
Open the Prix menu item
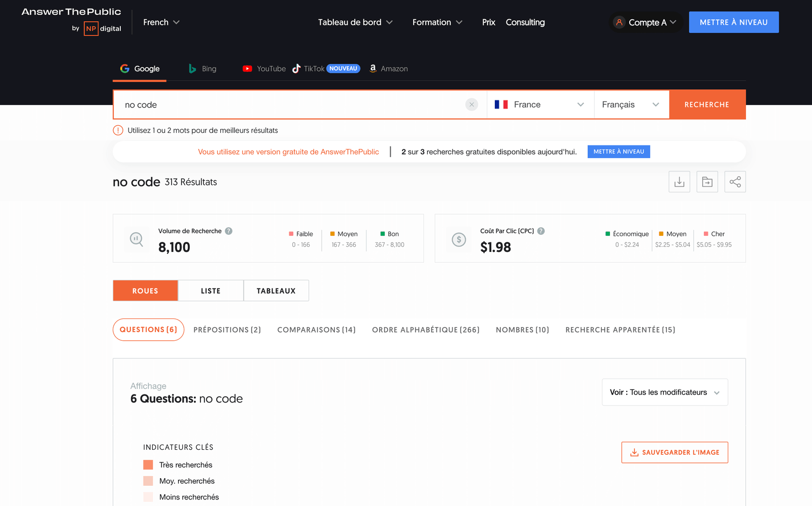489,22
